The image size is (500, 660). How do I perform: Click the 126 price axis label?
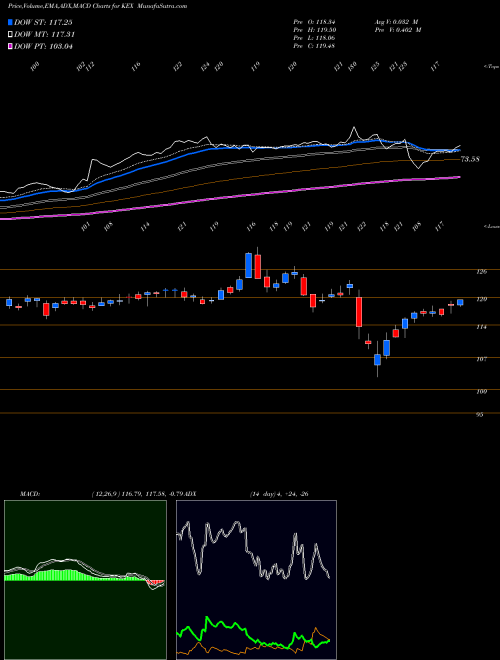[x=481, y=272]
